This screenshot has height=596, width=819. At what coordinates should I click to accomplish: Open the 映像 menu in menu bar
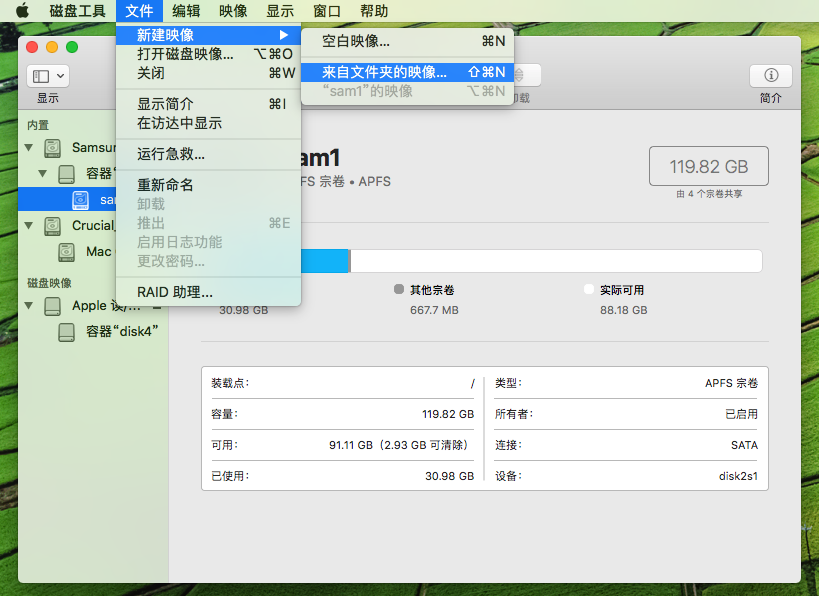[x=233, y=11]
